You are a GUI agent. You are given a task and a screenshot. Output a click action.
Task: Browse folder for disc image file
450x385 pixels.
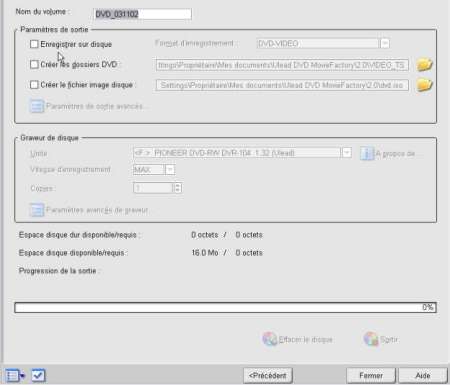click(x=424, y=85)
